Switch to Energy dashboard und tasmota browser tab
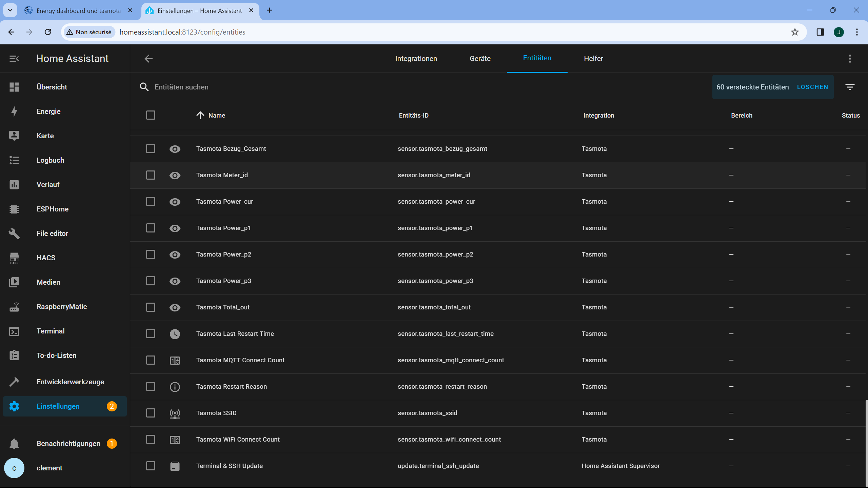The width and height of the screenshot is (868, 488). point(79,11)
